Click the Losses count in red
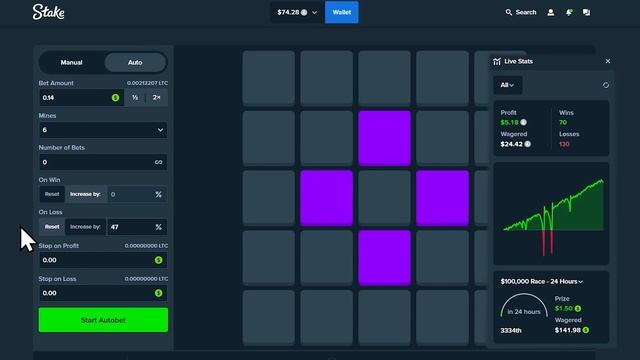Viewport: 640px width, 360px height. coord(564,144)
